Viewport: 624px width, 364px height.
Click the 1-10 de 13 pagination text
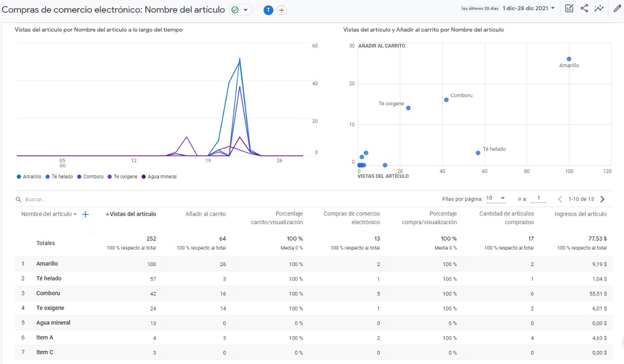(x=581, y=199)
